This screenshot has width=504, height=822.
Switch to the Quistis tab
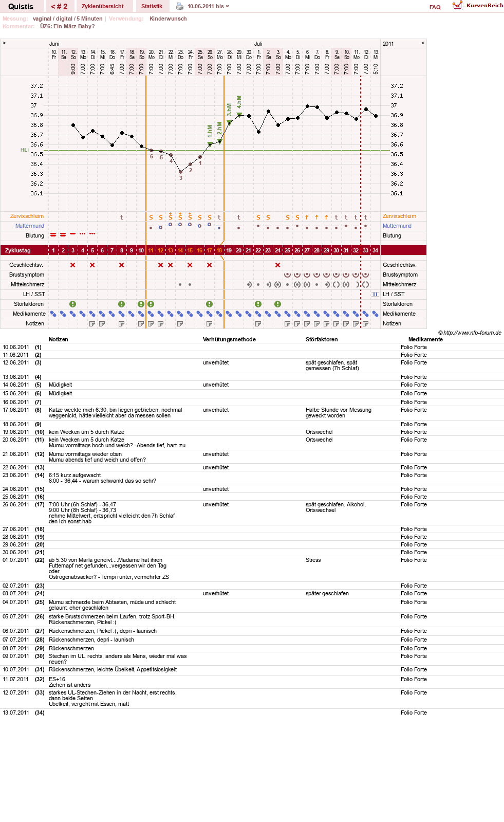pos(21,6)
